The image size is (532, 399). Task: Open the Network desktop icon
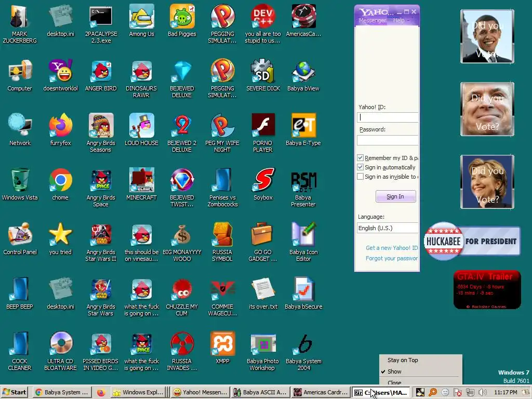tap(20, 129)
